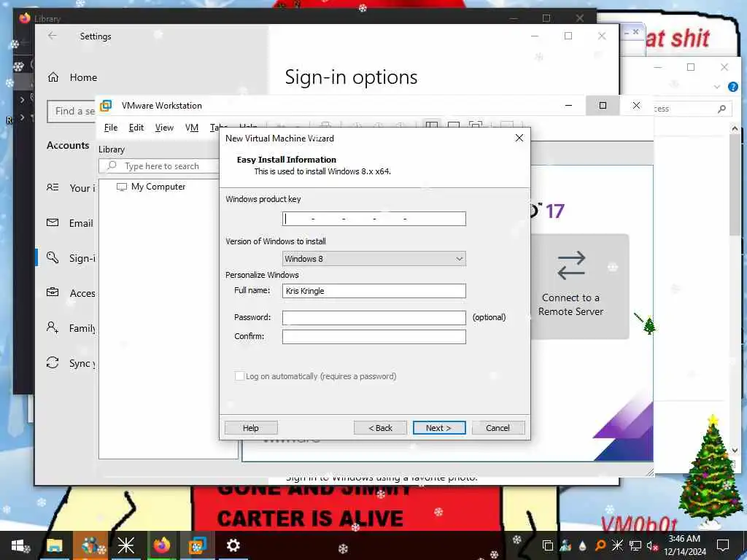Click the scrollbar up arrow in the right window
The height and width of the screenshot is (560, 747).
pyautogui.click(x=735, y=128)
